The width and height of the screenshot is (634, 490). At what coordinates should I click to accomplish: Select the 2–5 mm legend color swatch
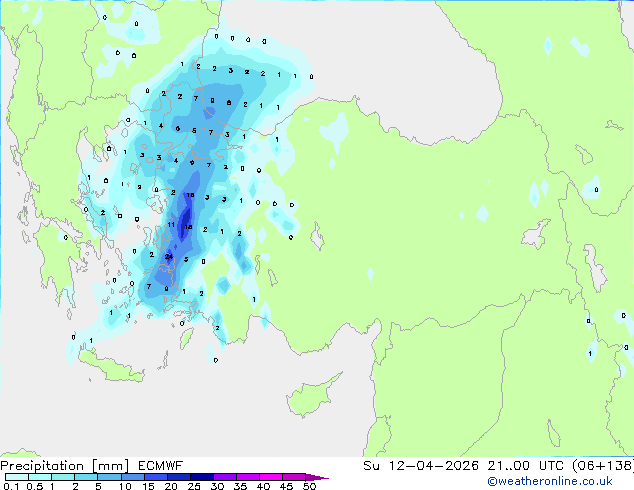[86, 477]
